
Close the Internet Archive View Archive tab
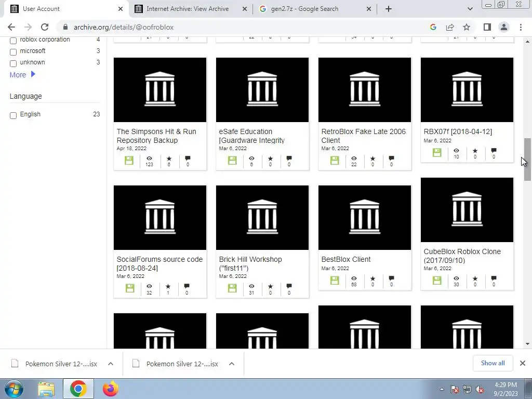(245, 9)
